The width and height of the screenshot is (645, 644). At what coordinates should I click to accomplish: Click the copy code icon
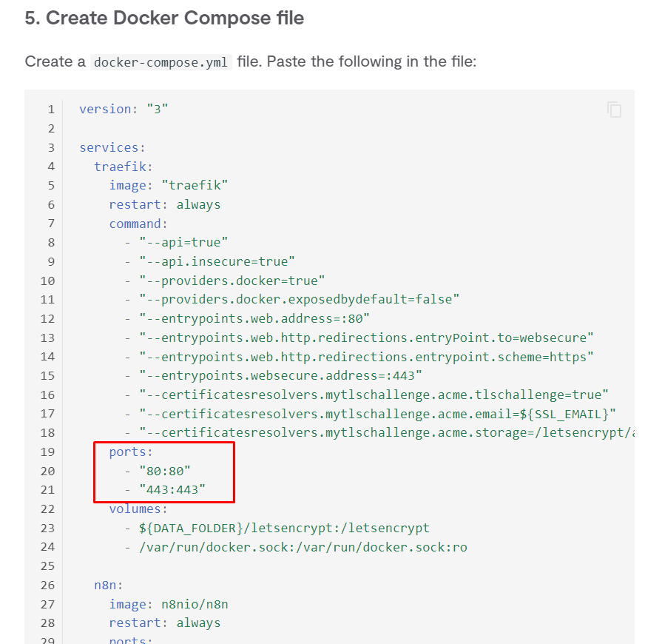pos(614,110)
